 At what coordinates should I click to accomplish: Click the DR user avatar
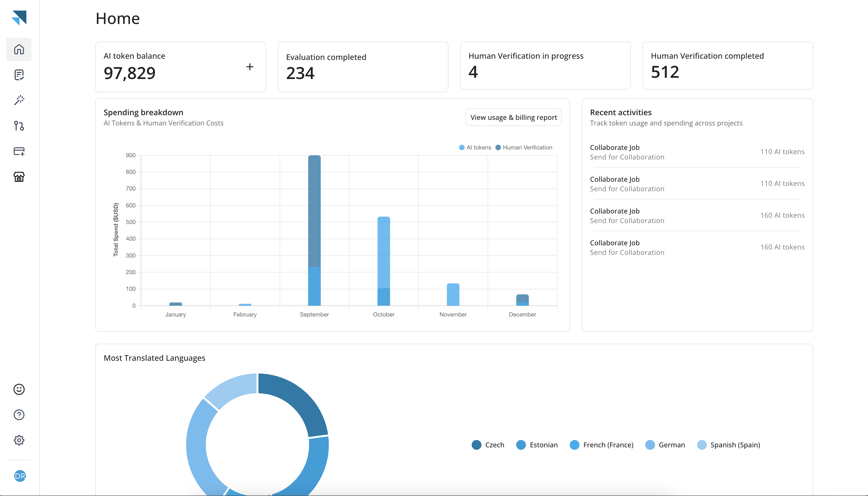[20, 476]
